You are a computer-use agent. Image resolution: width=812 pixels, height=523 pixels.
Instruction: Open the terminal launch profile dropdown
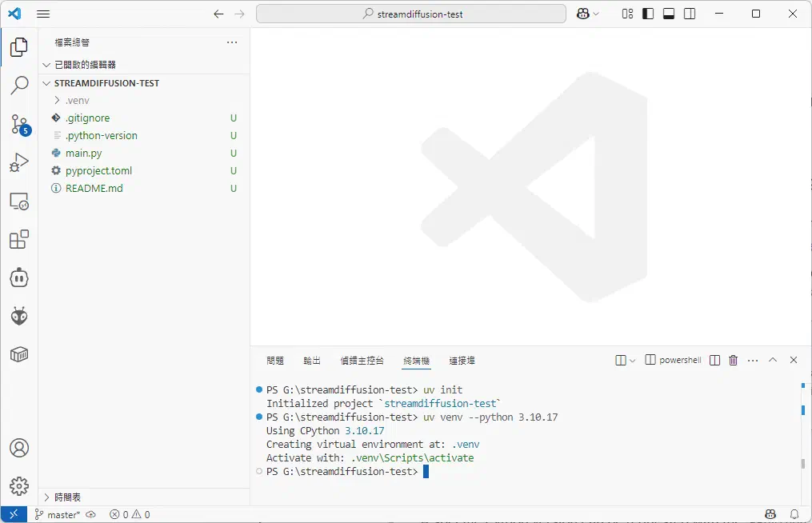631,360
